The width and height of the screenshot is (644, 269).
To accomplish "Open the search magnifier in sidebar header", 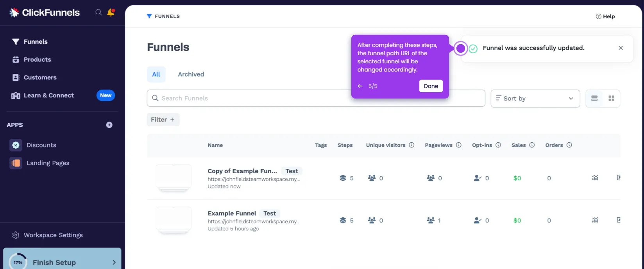I will 98,13.
